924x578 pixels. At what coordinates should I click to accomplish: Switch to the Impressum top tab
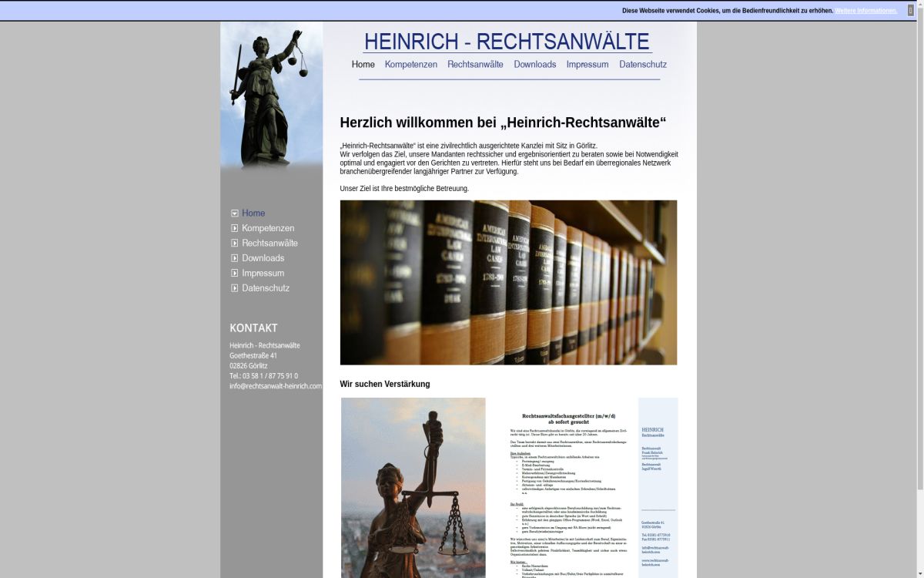click(588, 65)
